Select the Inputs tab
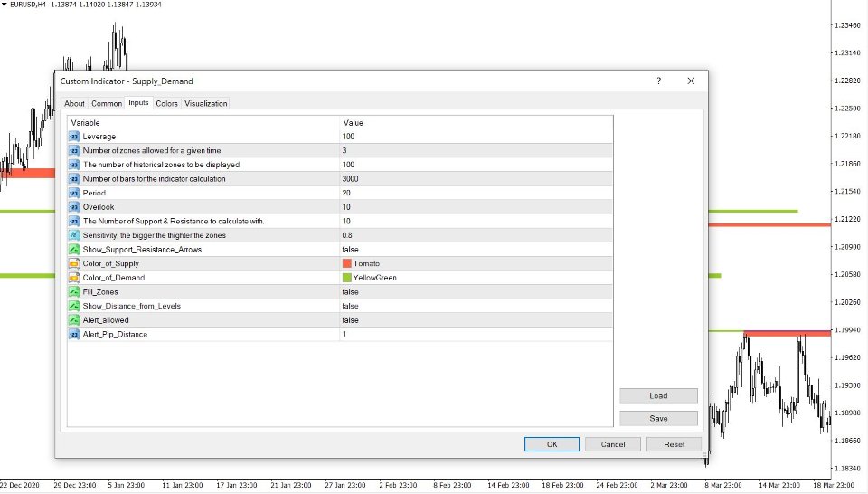Viewport: 868px width, 494px height. click(138, 102)
